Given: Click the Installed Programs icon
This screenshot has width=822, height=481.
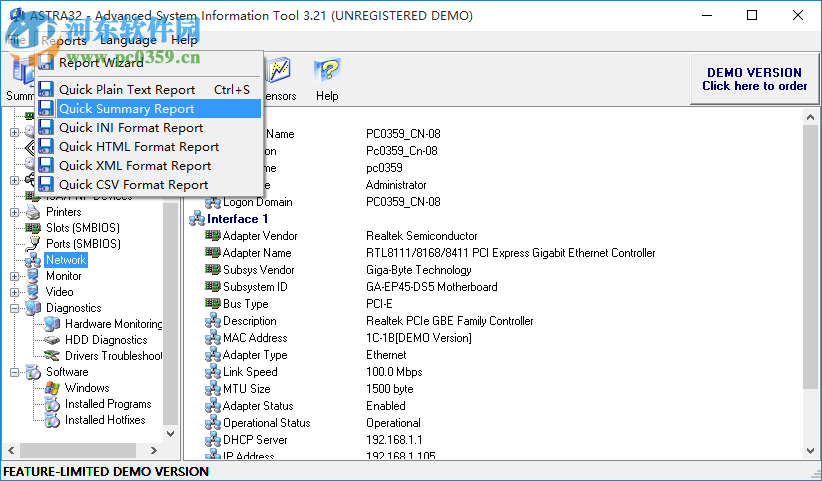Looking at the screenshot, I should pyautogui.click(x=52, y=404).
